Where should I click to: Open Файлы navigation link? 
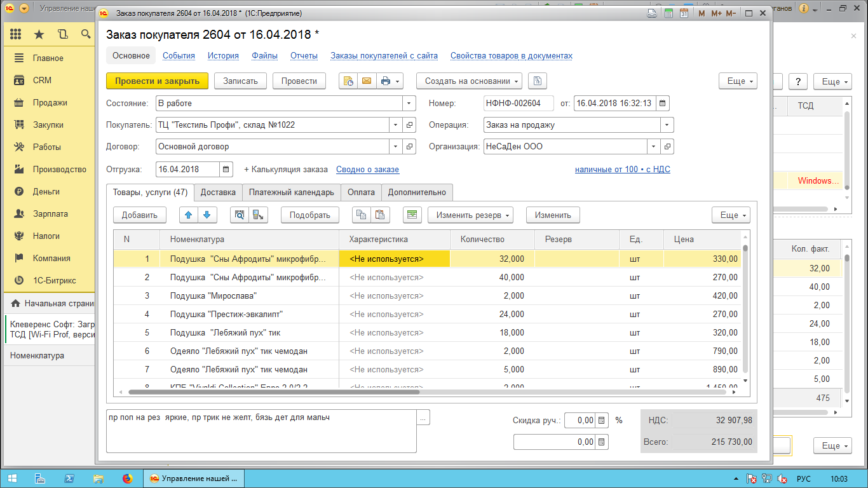pyautogui.click(x=264, y=56)
